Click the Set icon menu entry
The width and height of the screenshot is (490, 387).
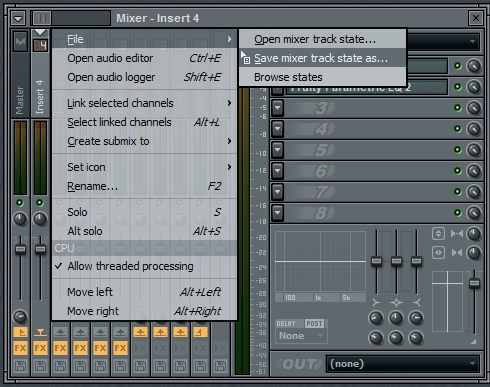click(144, 167)
